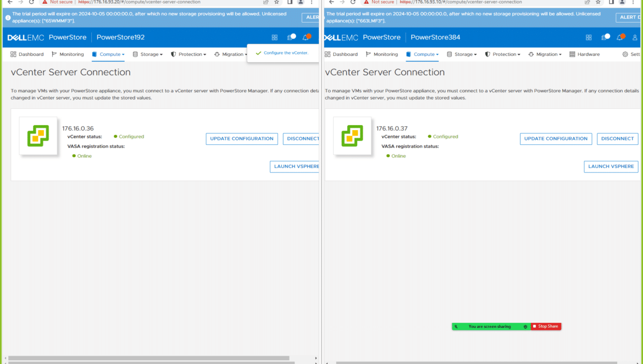
Task: Expand the Migration dropdown in PowerStore192
Action: pos(231,54)
